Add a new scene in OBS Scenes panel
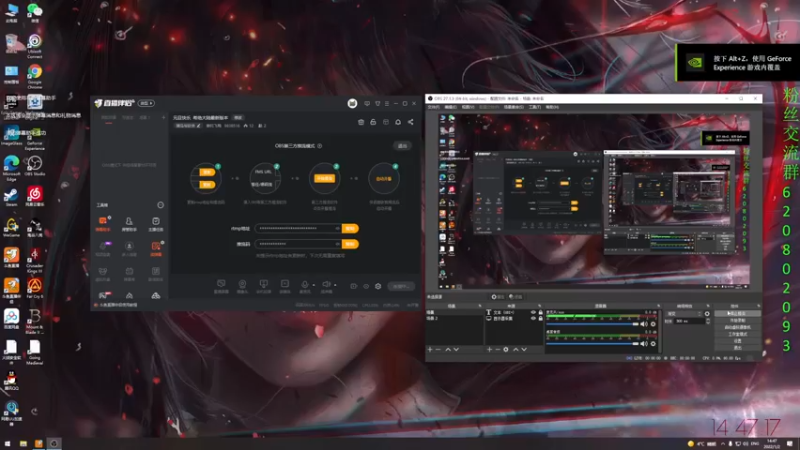Screen dimensions: 800x450 coord(430,349)
